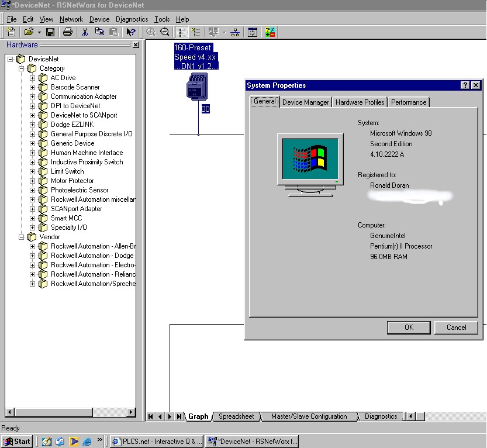This screenshot has width=487, height=448.
Task: Select the Specialty I/O folder icon
Action: tap(43, 228)
